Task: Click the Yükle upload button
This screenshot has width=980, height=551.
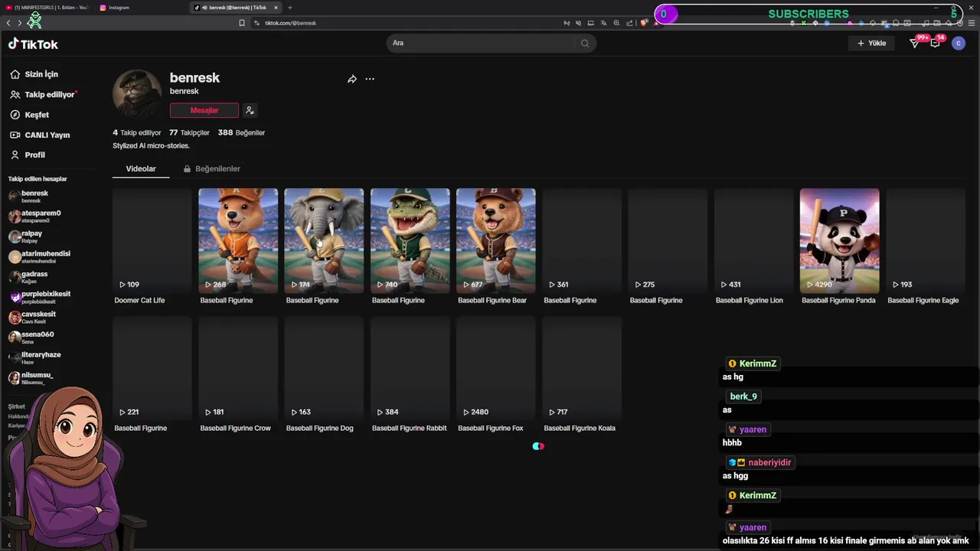Action: point(871,43)
